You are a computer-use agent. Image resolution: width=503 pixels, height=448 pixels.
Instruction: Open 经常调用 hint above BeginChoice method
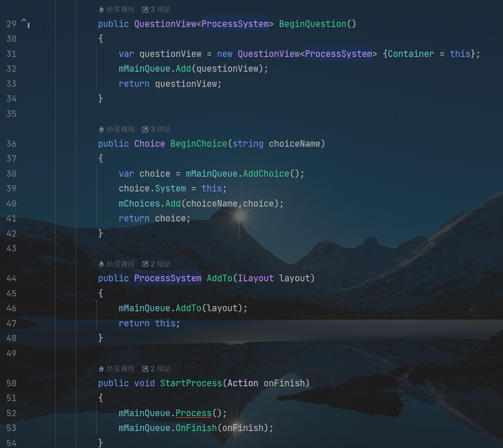click(x=117, y=129)
